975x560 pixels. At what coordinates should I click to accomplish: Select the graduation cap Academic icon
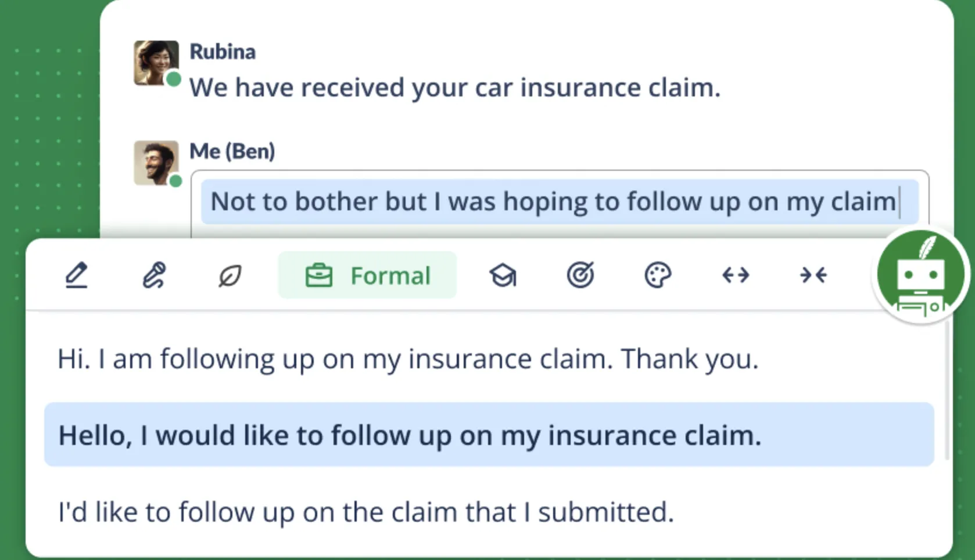point(503,275)
